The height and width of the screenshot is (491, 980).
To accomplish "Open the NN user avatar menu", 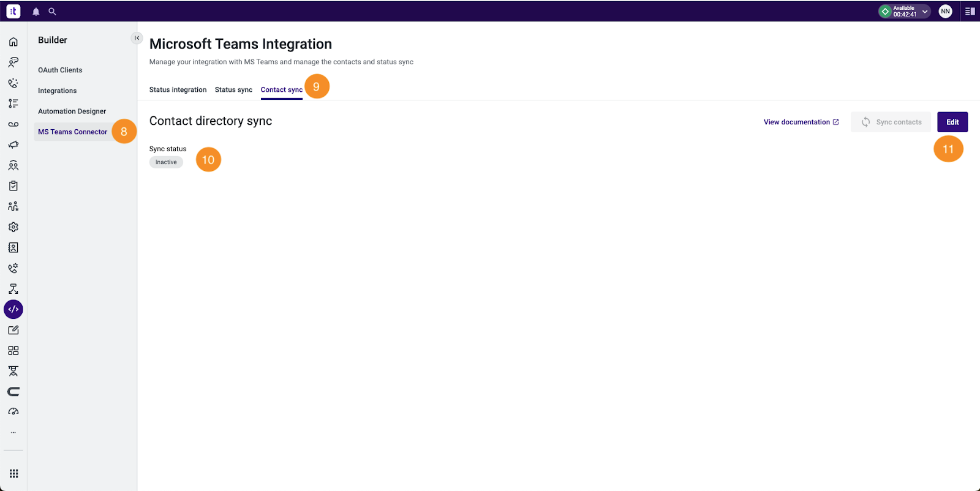I will click(945, 11).
